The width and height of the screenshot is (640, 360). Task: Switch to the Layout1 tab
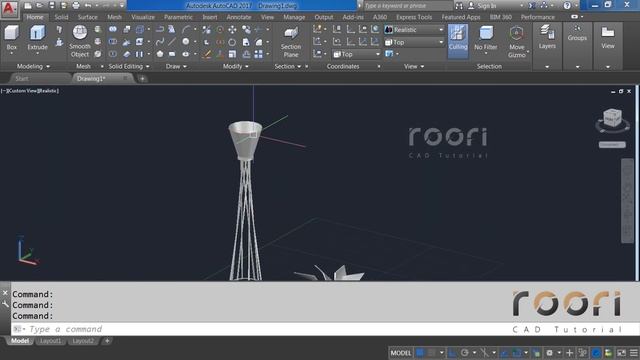coord(51,341)
